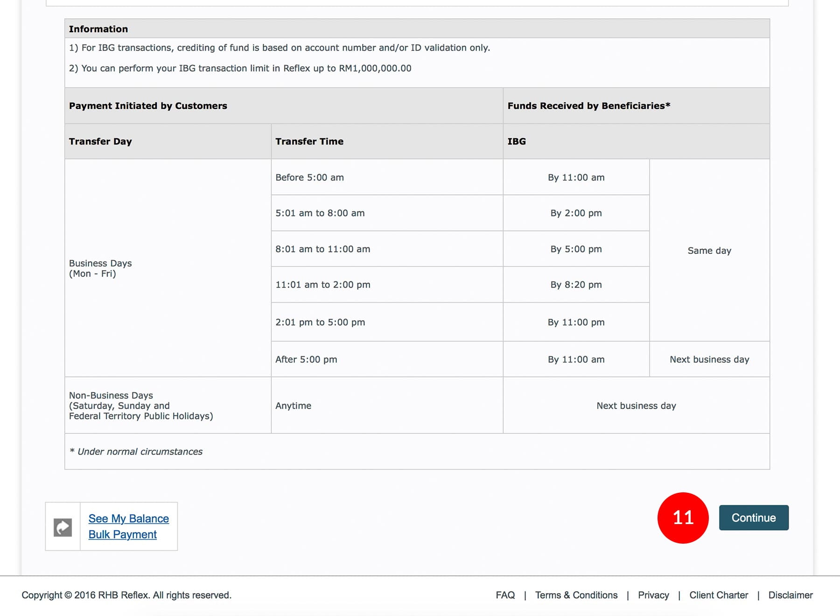Click the quick links arrow icon
Viewport: 840px width, 616px height.
point(63,527)
